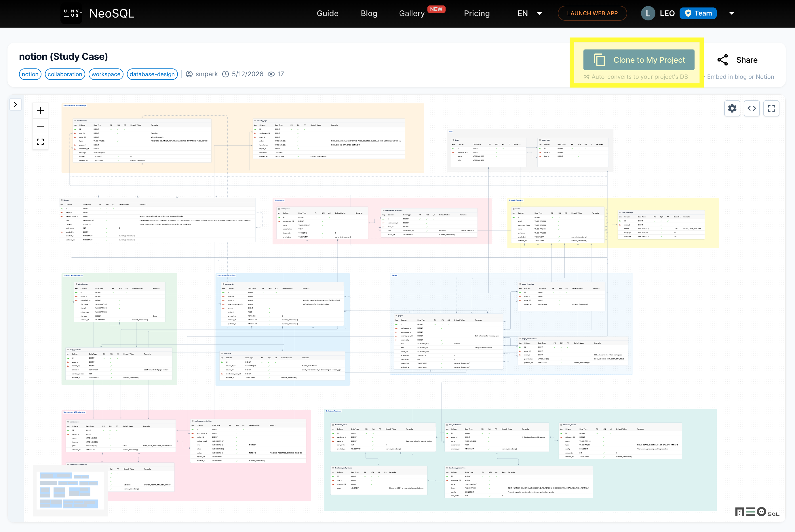
Task: Select the page_permissions table
Action: pos(573,351)
